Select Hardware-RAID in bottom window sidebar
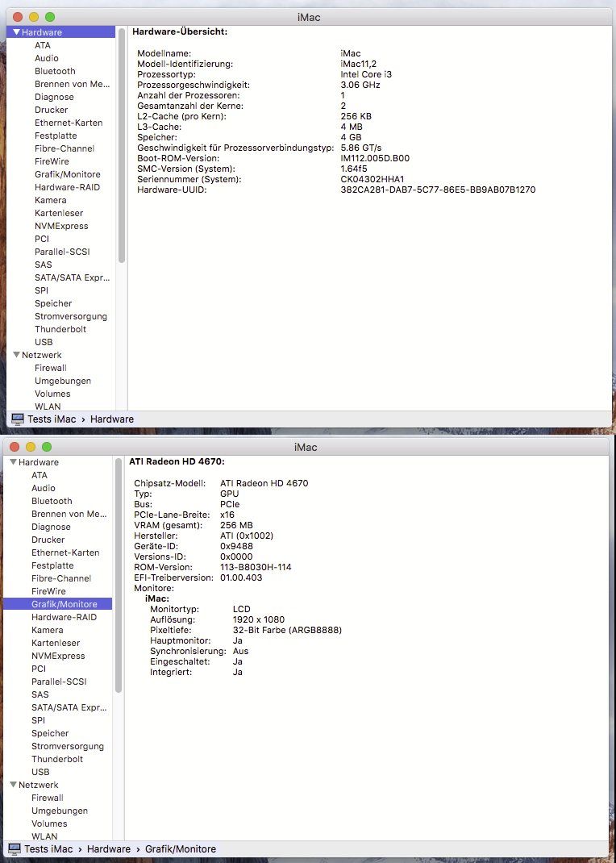This screenshot has width=616, height=863. click(x=64, y=617)
